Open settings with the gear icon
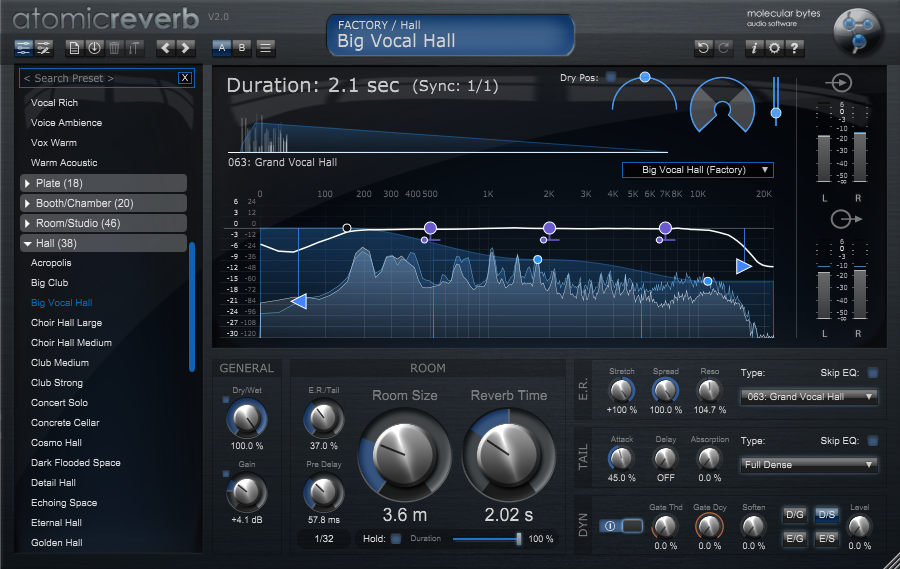Viewport: 900px width, 569px height. 775,47
